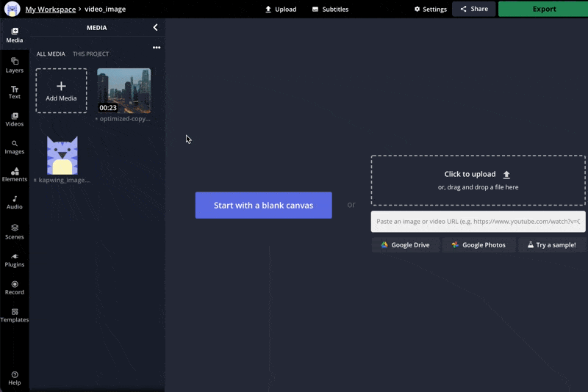
Task: Open the Record panel
Action: (x=14, y=287)
